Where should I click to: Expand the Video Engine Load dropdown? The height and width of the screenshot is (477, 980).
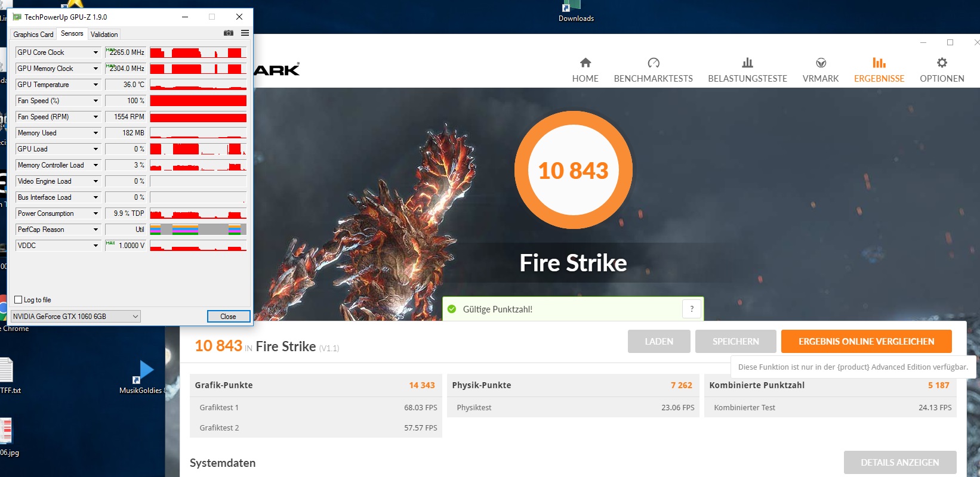pyautogui.click(x=95, y=181)
